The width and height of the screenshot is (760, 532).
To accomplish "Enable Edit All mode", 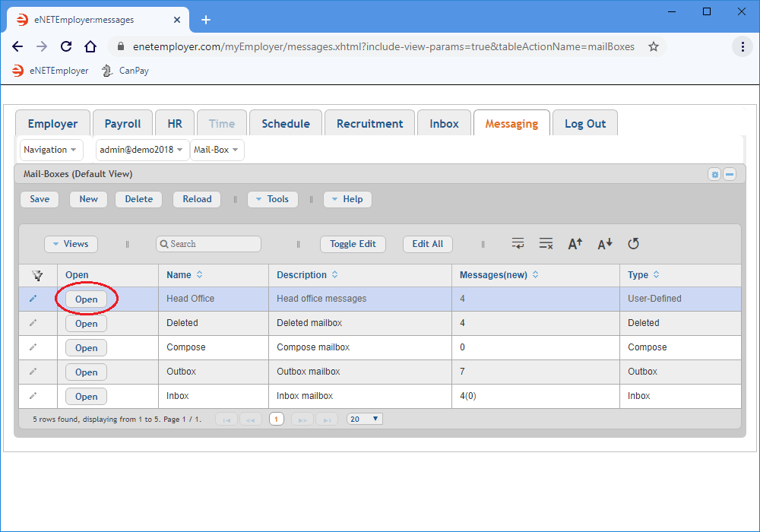I will pyautogui.click(x=427, y=244).
